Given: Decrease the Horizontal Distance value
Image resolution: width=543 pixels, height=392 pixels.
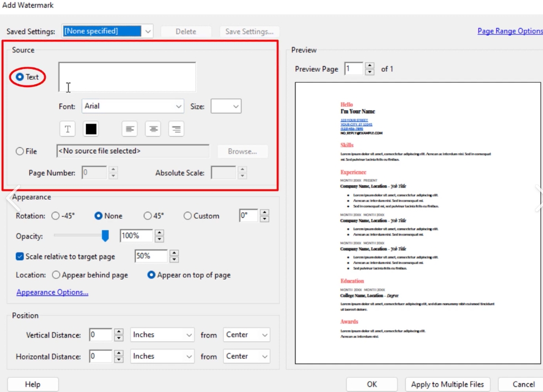Looking at the screenshot, I should coord(119,359).
